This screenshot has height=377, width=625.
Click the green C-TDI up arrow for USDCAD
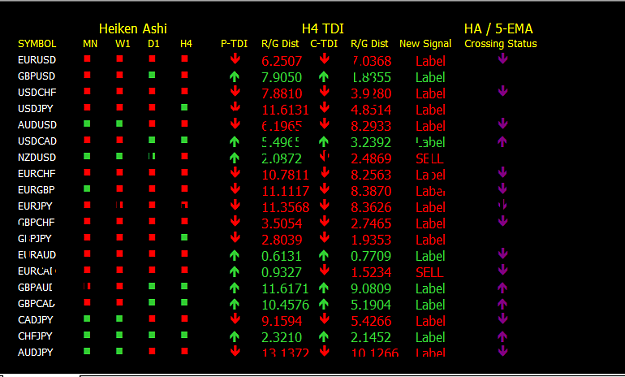tap(324, 141)
